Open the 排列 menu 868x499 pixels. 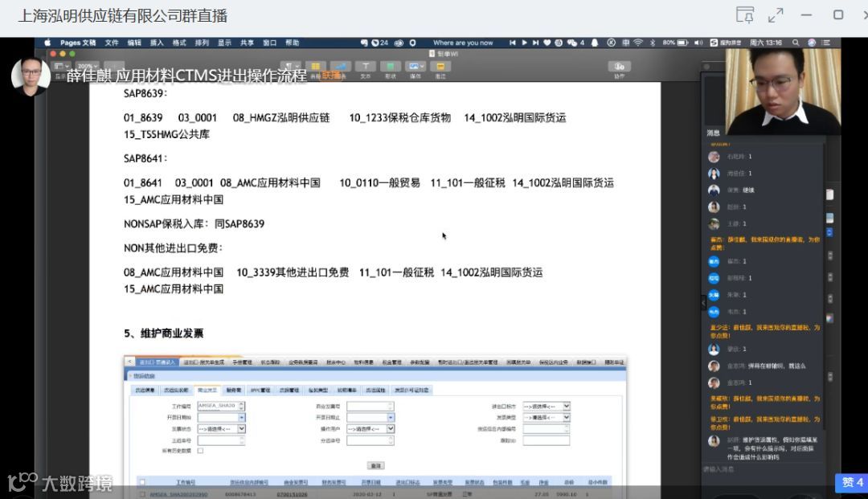click(202, 43)
